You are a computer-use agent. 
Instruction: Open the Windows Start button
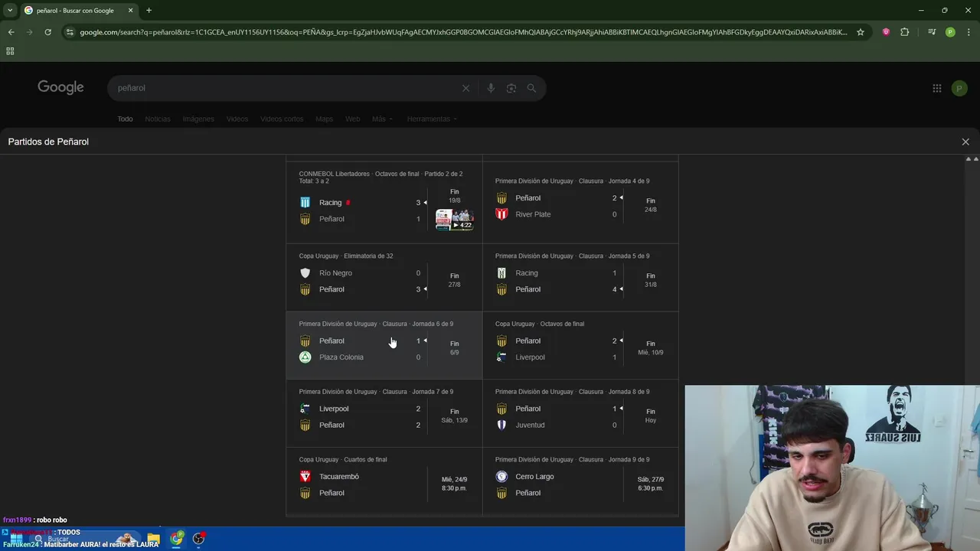point(16,539)
